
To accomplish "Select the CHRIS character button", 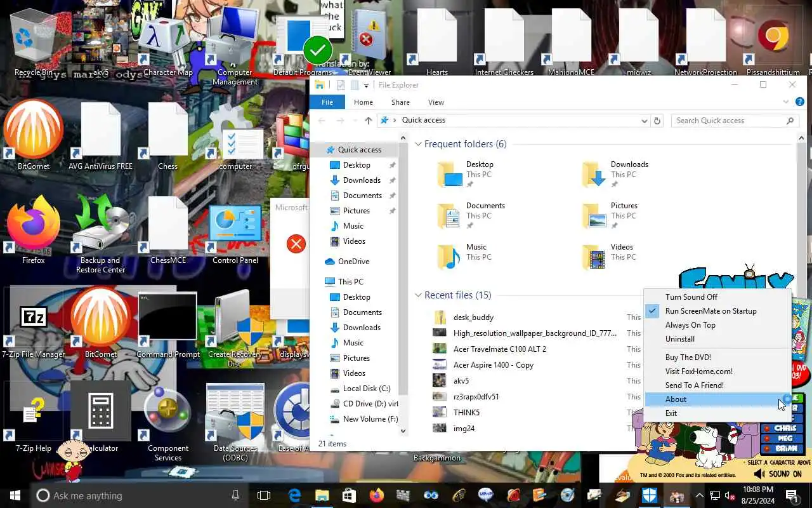I will [x=784, y=428].
